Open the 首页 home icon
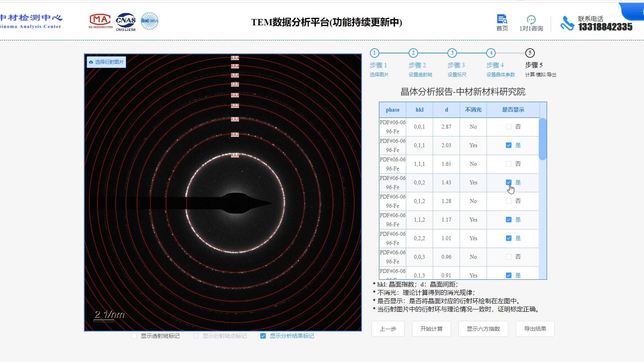644x362 pixels. coord(502,20)
